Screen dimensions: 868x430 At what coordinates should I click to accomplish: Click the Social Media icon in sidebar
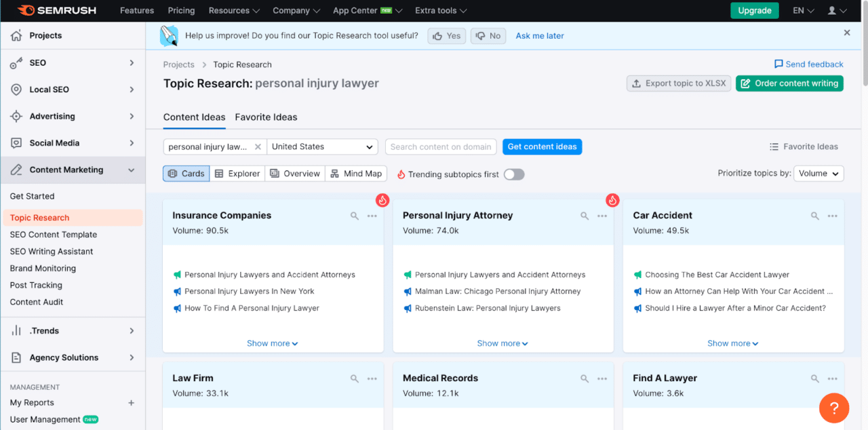tap(16, 143)
